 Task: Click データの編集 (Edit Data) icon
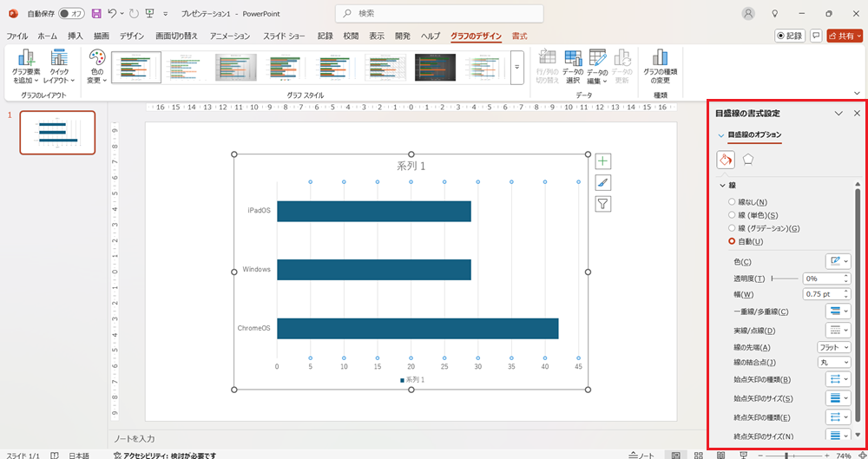pos(597,67)
